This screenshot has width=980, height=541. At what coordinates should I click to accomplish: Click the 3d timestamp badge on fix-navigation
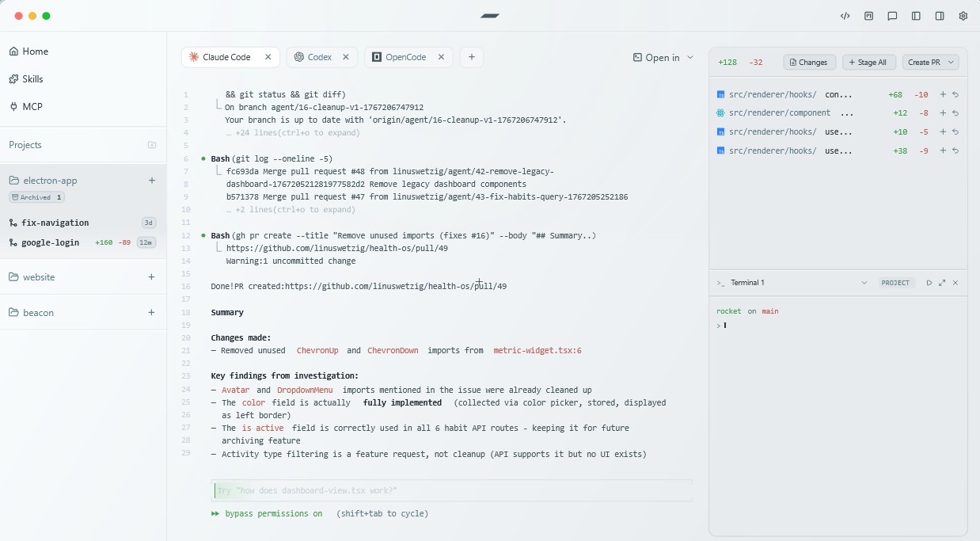pyautogui.click(x=149, y=223)
